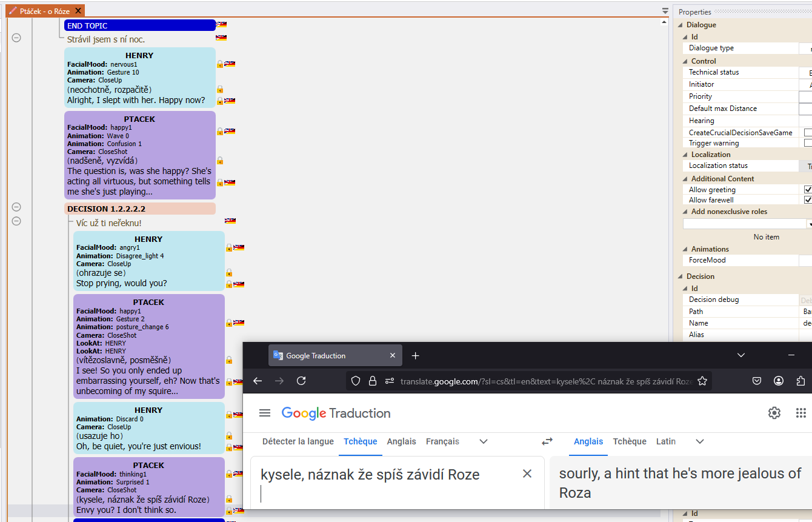Click the lock icon next to '(neochotně, rozpačitě)'

pos(219,89)
